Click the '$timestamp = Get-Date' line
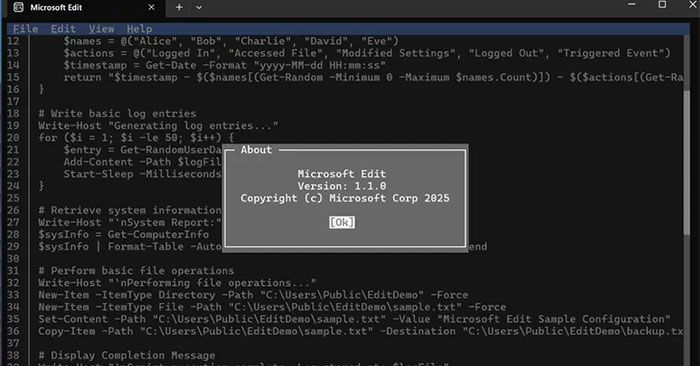The image size is (700, 366). [x=225, y=65]
